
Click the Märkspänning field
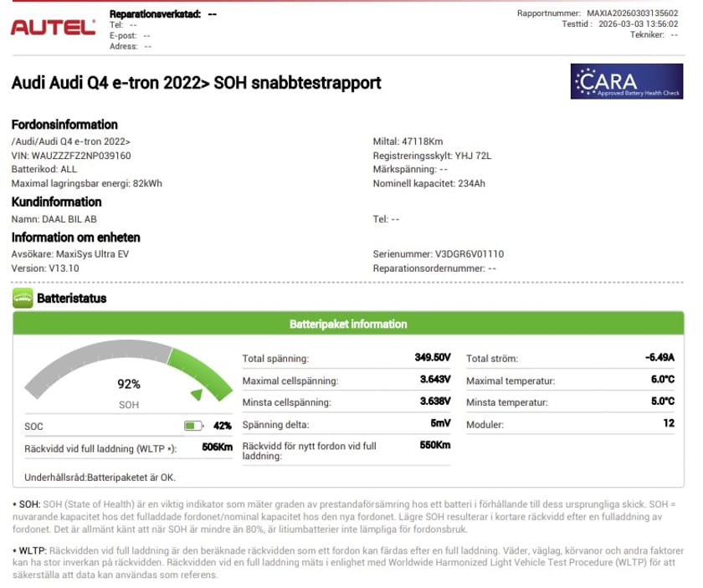tap(410, 170)
